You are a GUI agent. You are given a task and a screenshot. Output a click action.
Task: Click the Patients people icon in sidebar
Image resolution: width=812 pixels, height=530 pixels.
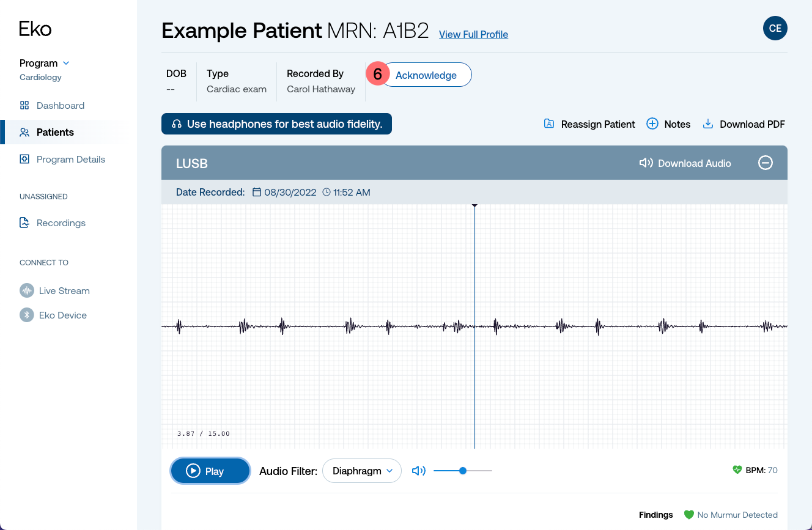(x=24, y=132)
